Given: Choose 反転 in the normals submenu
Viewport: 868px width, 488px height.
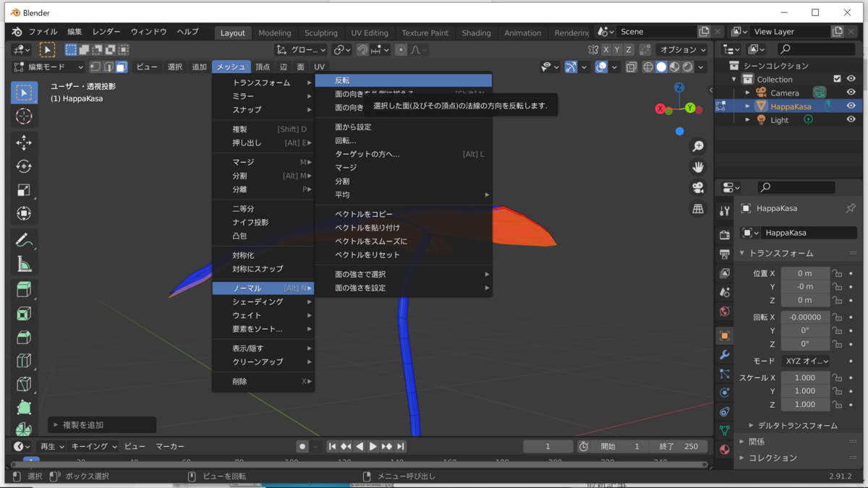Looking at the screenshot, I should [x=403, y=80].
